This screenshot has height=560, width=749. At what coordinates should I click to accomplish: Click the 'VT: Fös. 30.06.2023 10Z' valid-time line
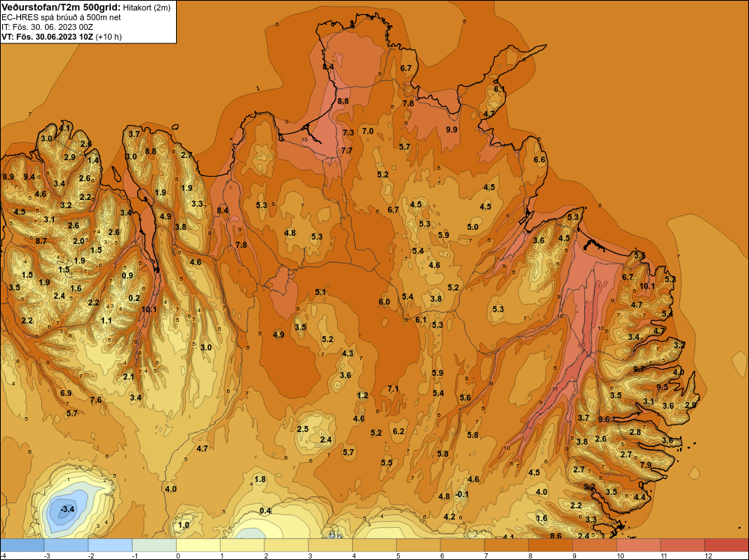pos(47,37)
